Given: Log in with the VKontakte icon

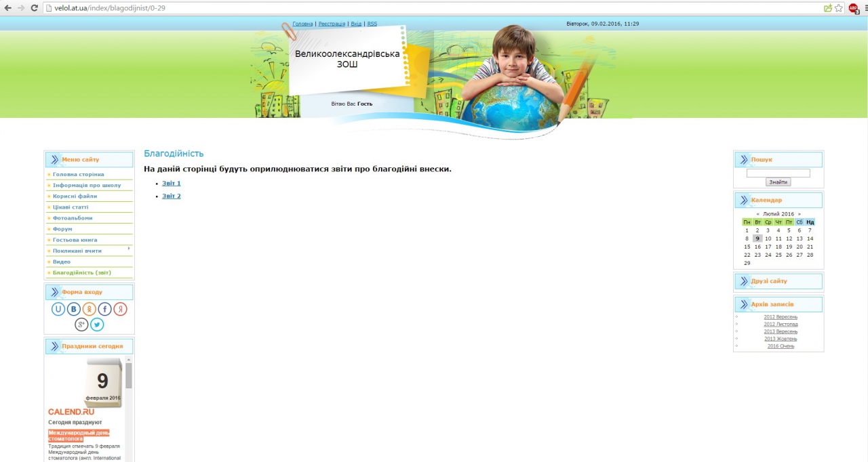Looking at the screenshot, I should click(x=74, y=309).
